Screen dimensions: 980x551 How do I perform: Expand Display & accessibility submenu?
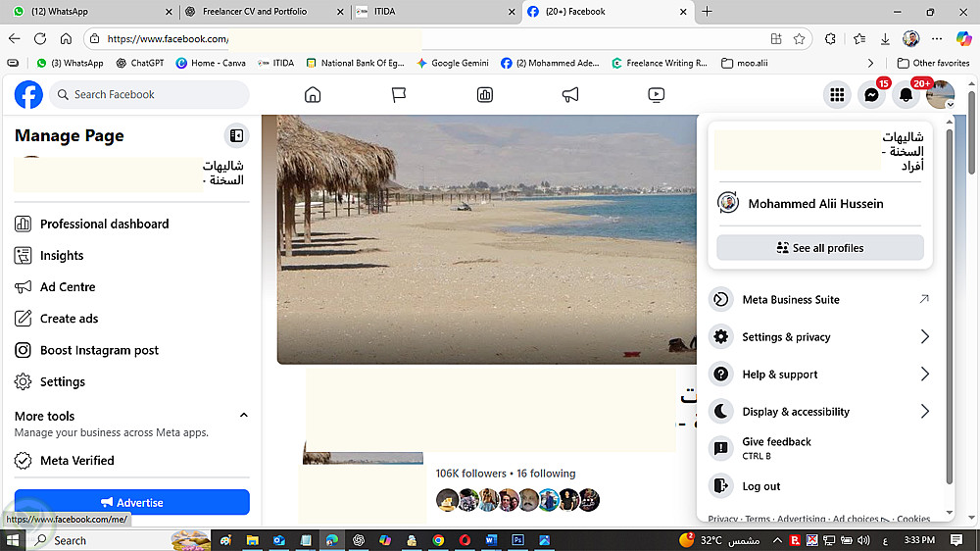click(820, 412)
